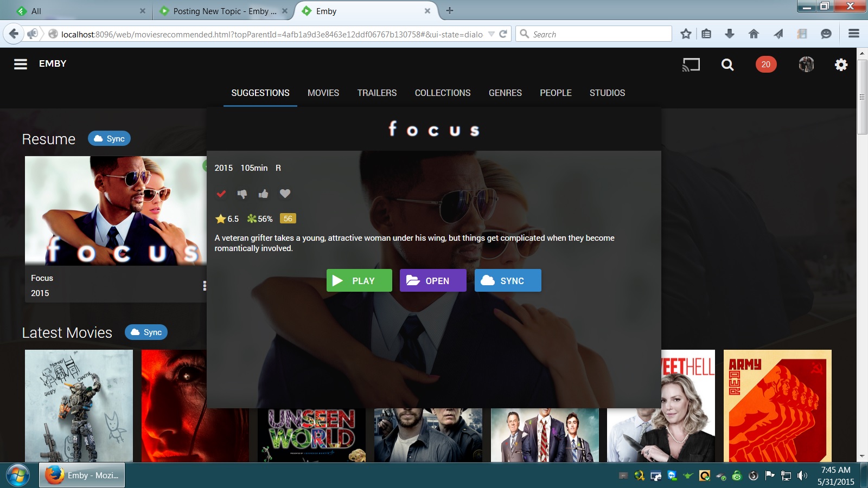Toggle the played checkmark for Focus
Screen dimensions: 868x488
(x=221, y=194)
